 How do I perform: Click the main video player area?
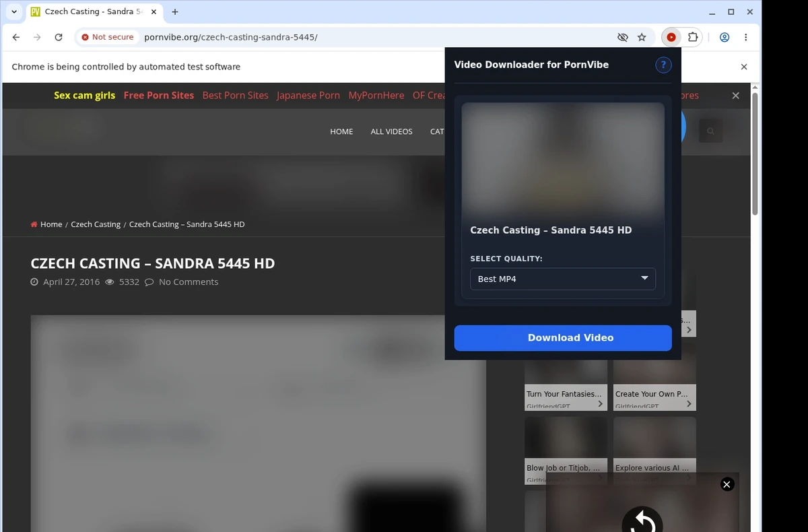tap(258, 424)
